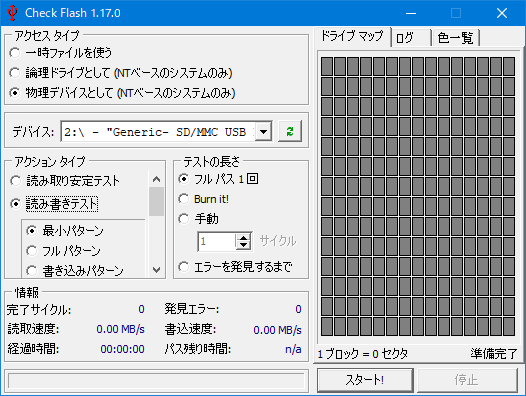This screenshot has height=396, width=526.
Task: Click the サイクル number input field
Action: 217,241
